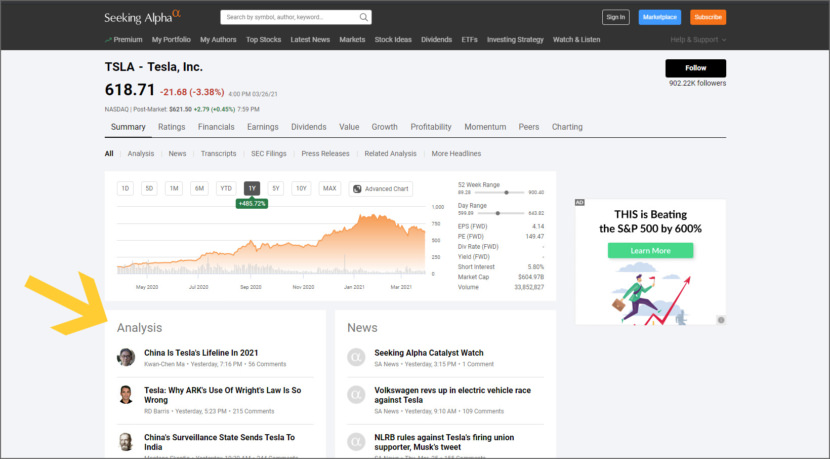Click the orange Subscribe button
The width and height of the screenshot is (830, 459).
click(x=708, y=17)
